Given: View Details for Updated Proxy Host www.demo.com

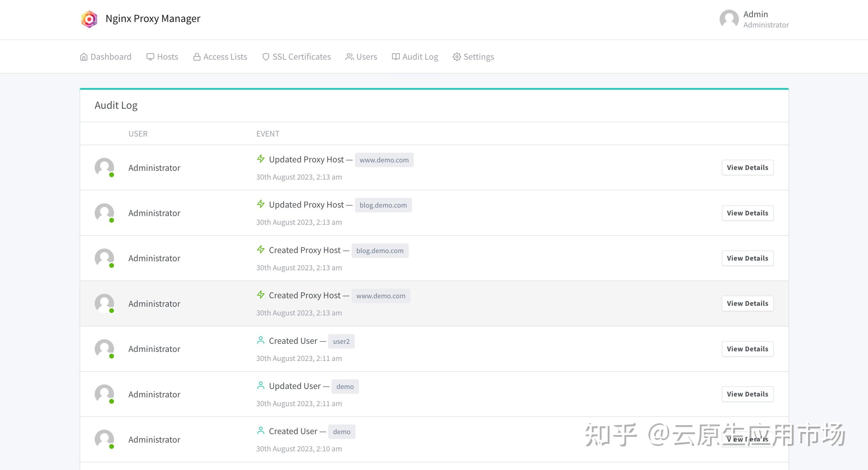Looking at the screenshot, I should coord(747,168).
